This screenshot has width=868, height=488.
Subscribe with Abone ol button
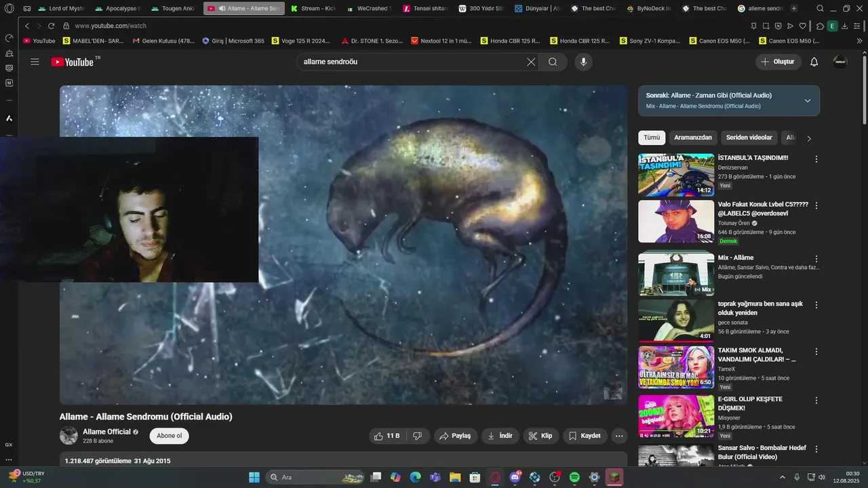pyautogui.click(x=170, y=436)
